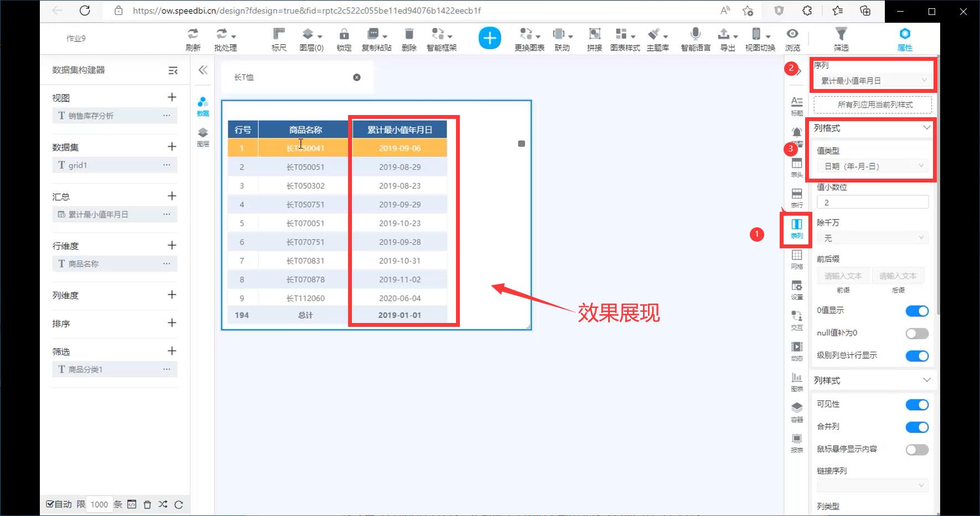Click the blue plus add button
Image resolution: width=980 pixels, height=516 pixels.
pos(489,38)
